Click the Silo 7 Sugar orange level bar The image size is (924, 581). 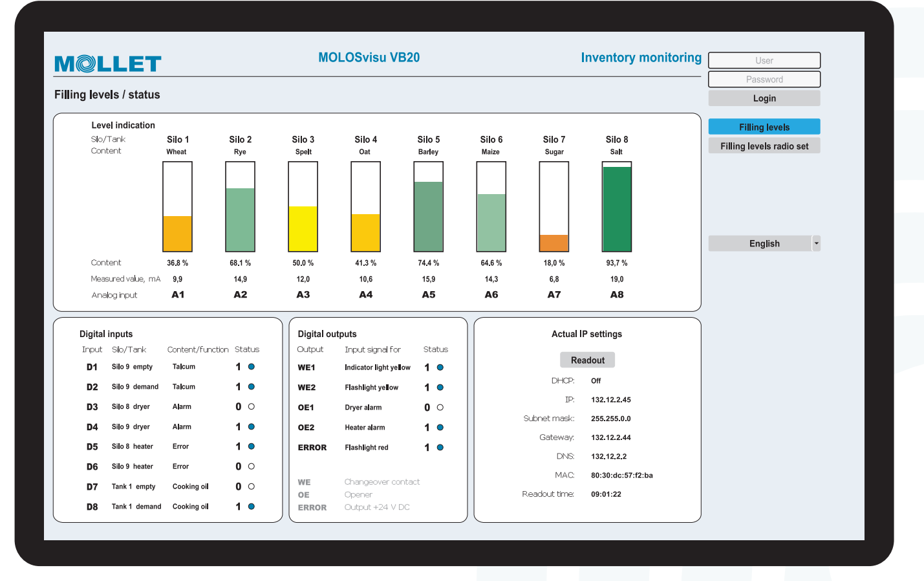(x=553, y=243)
